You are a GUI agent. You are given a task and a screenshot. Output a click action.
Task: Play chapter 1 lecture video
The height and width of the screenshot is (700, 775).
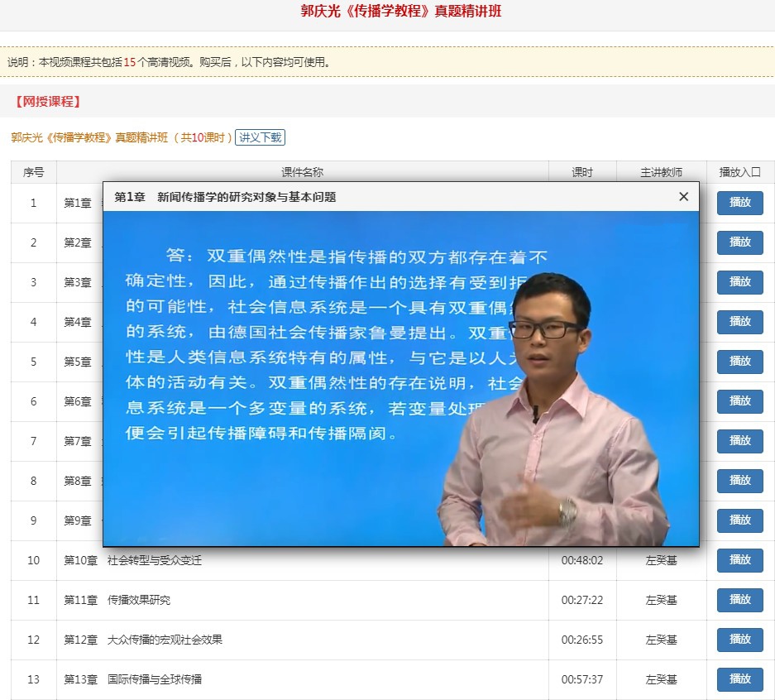pyautogui.click(x=739, y=203)
